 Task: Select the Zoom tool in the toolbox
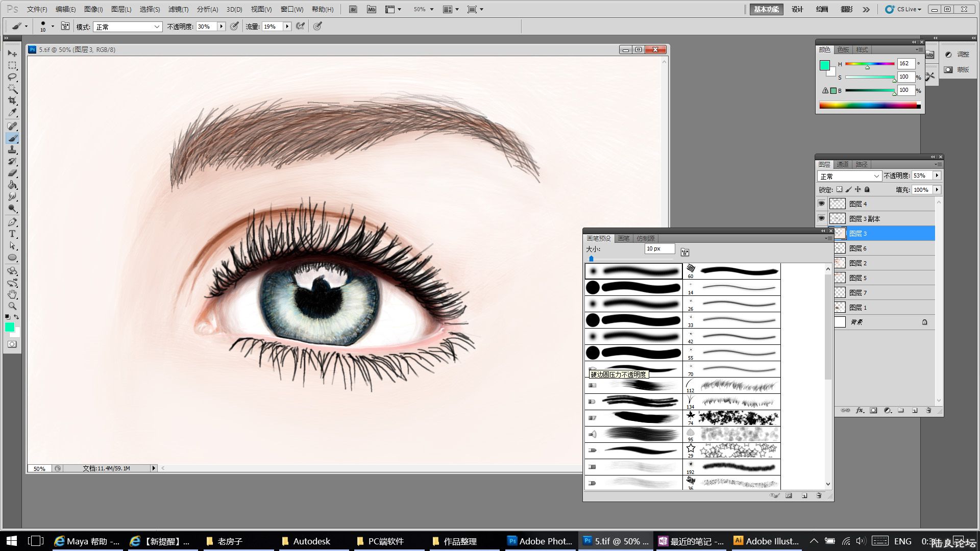(x=12, y=306)
